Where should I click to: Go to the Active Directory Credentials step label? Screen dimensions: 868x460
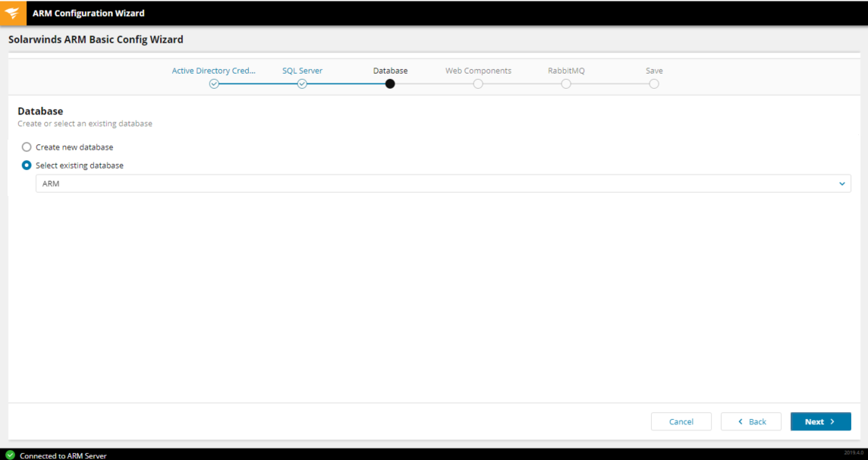(214, 71)
